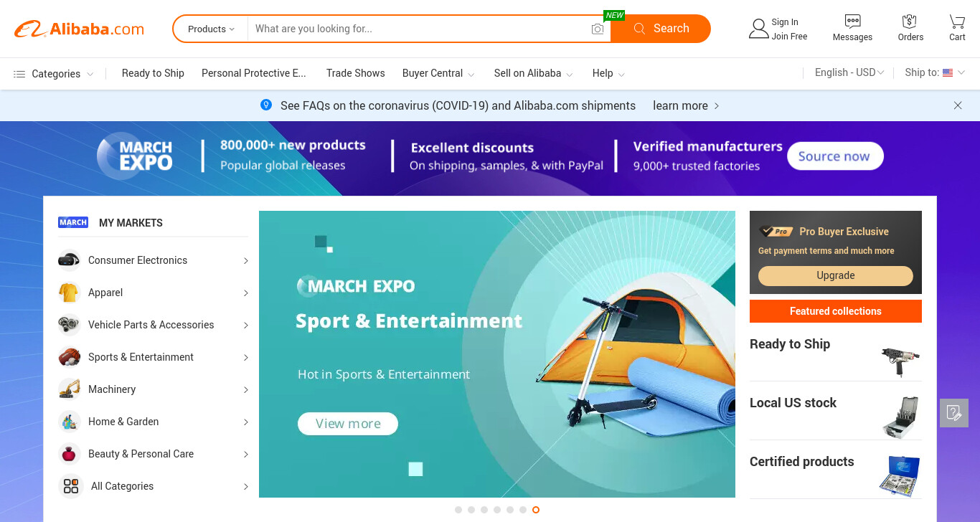
Task: Click the Local US stock title
Action: coord(793,403)
